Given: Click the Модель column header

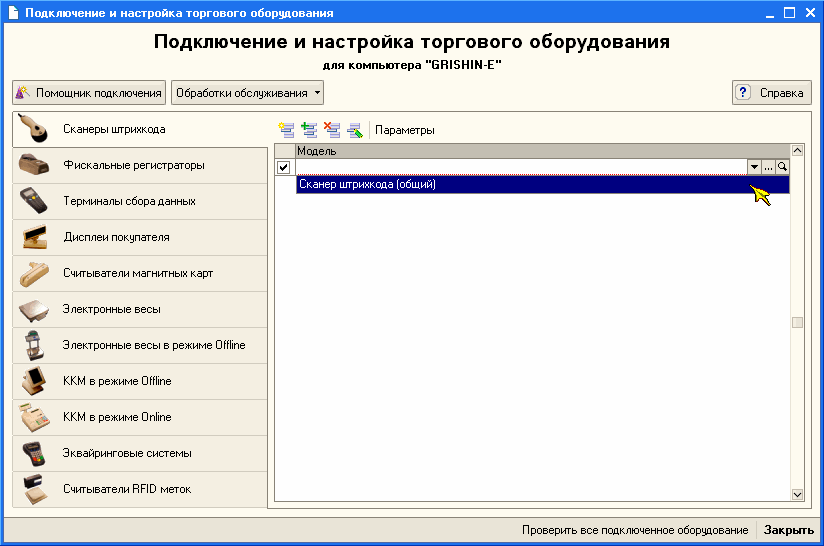Looking at the screenshot, I should [542, 151].
